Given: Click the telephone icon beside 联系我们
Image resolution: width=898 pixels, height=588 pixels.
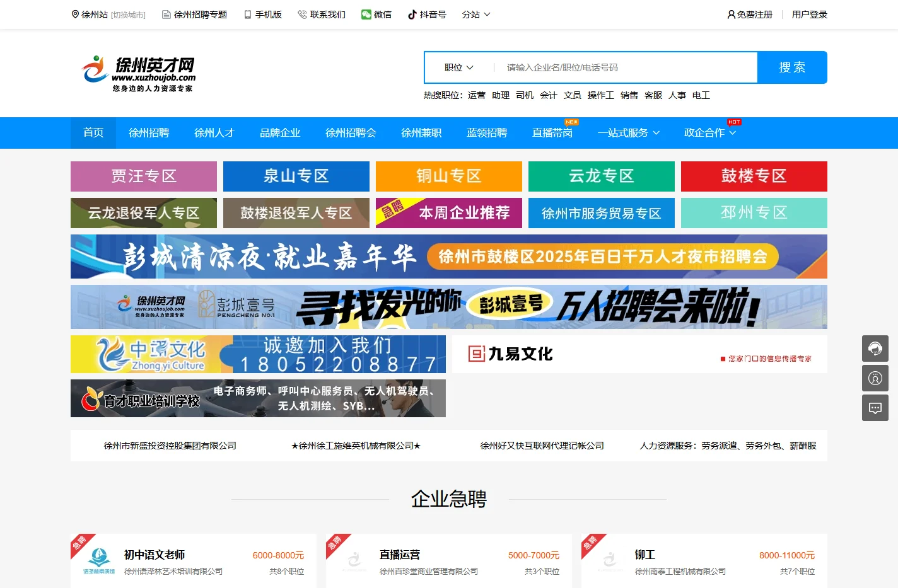Looking at the screenshot, I should click(x=302, y=14).
